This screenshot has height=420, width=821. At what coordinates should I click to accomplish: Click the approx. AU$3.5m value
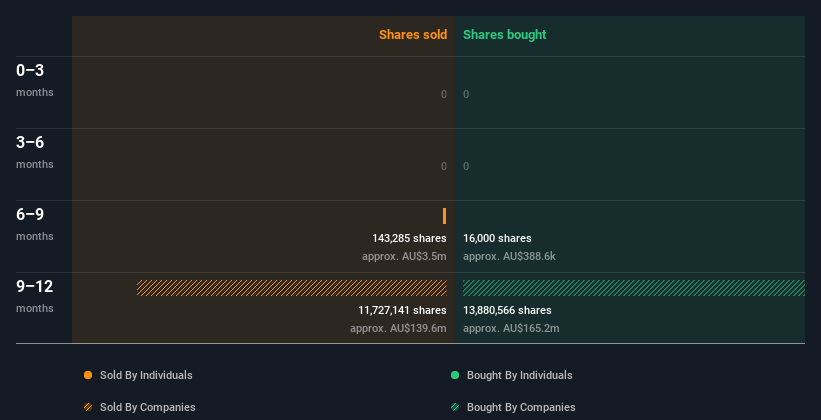pos(404,257)
